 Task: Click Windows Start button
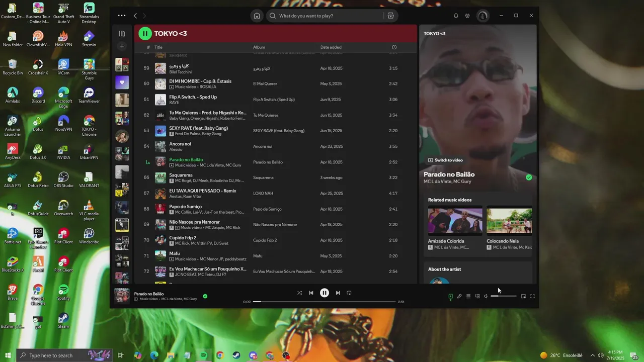(x=8, y=355)
